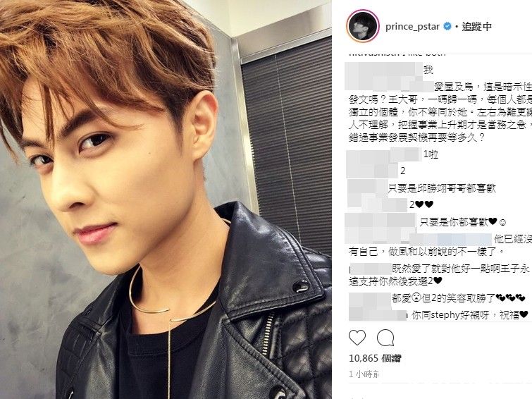
Task: Click the comment ending 然後我選2
Action: pyautogui.click(x=440, y=275)
